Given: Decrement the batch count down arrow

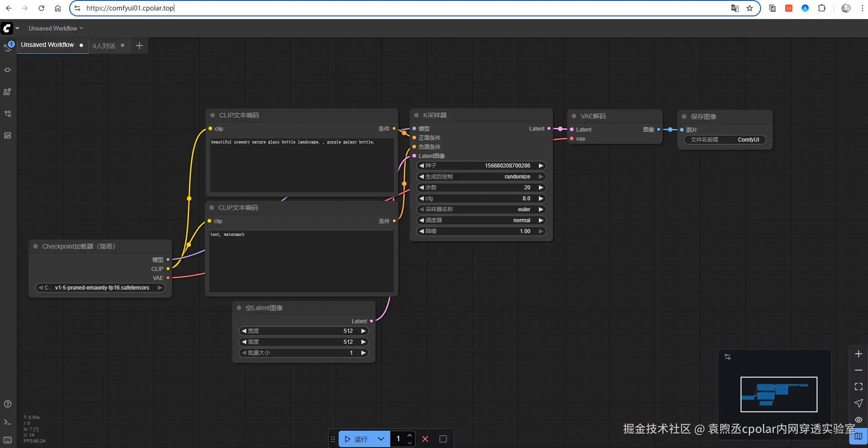Looking at the screenshot, I should pos(410,443).
